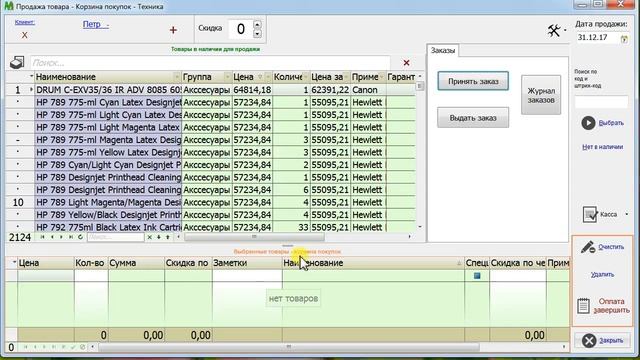Click the notepad icon beside Оплата завершить
This screenshot has height=360, width=640.
point(584,306)
